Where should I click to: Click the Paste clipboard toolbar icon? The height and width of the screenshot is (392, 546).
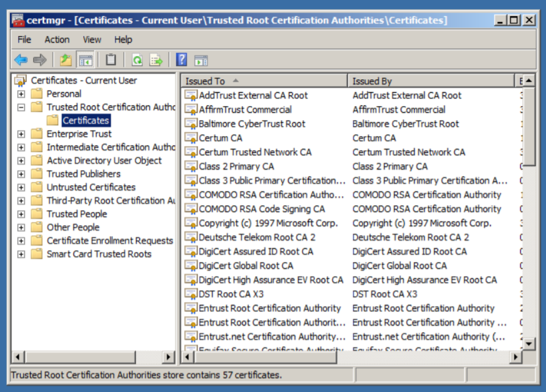[111, 59]
